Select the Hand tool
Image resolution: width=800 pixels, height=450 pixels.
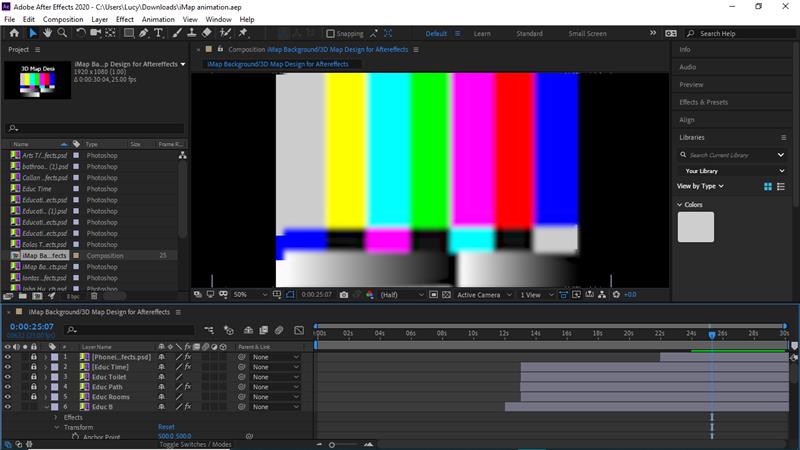click(48, 33)
